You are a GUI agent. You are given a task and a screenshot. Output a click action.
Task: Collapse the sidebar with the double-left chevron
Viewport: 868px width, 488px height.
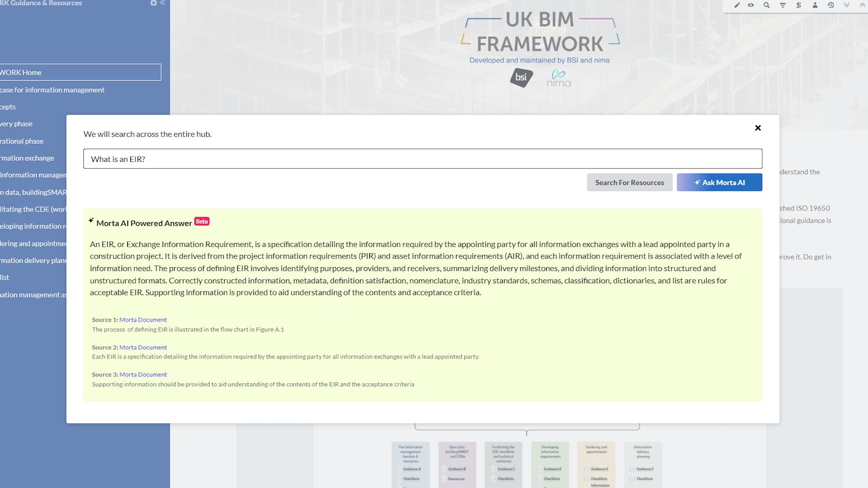pos(162,3)
